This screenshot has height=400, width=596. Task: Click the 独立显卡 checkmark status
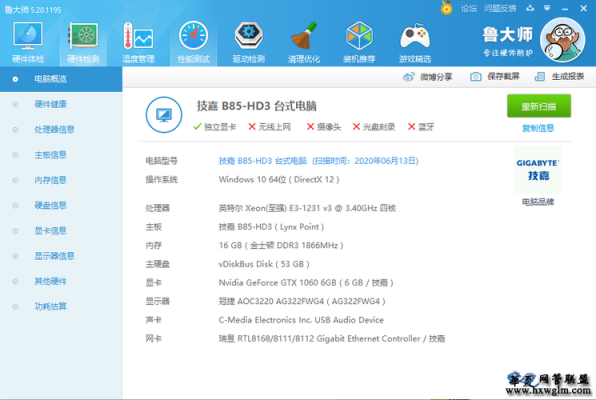coord(214,127)
